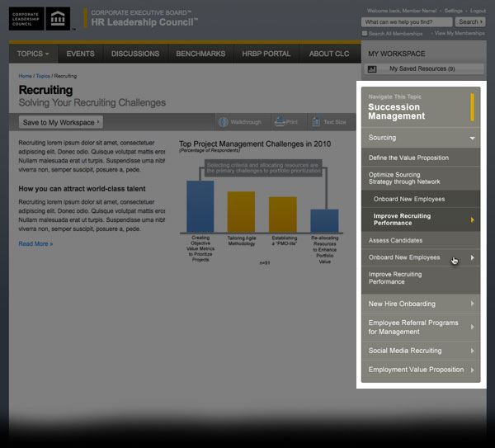Click the Logout link
Screen dimensions: 495x448
tap(478, 11)
